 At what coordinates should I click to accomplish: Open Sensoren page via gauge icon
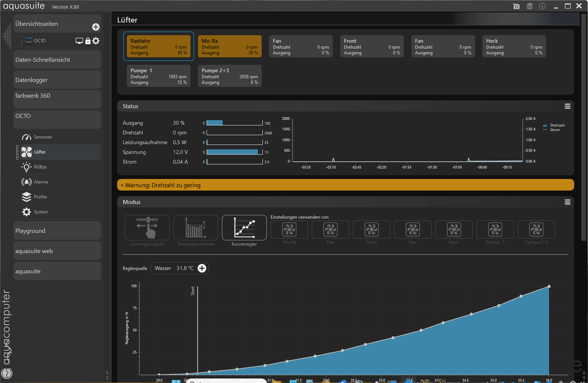point(27,137)
